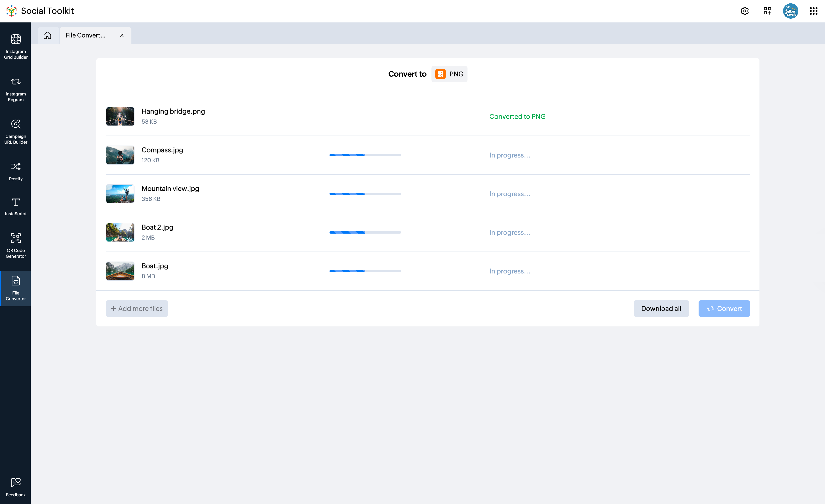Open the apps launcher grid
This screenshot has width=825, height=504.
[x=813, y=11]
